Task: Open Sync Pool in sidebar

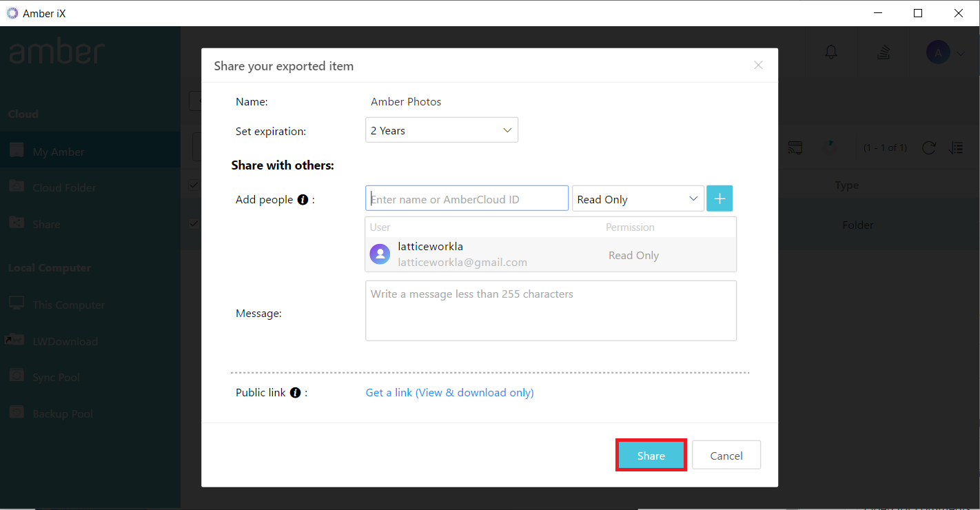Action: pyautogui.click(x=90, y=377)
